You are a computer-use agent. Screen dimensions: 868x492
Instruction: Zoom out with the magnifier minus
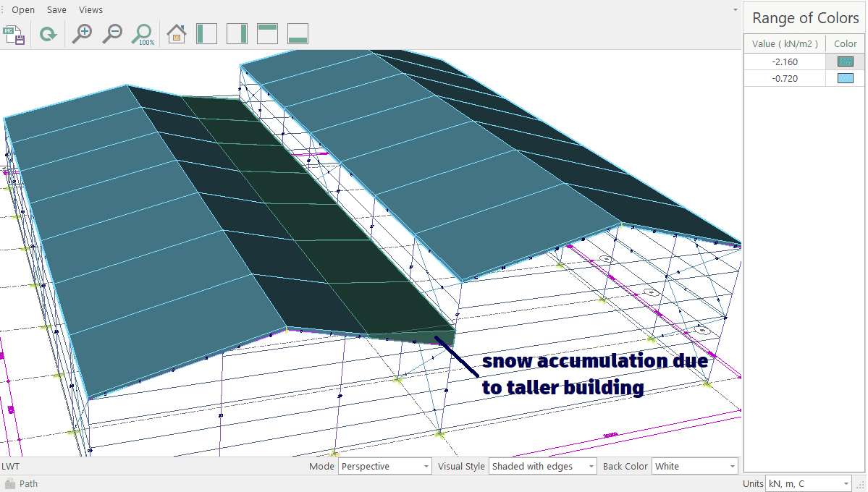pos(111,34)
